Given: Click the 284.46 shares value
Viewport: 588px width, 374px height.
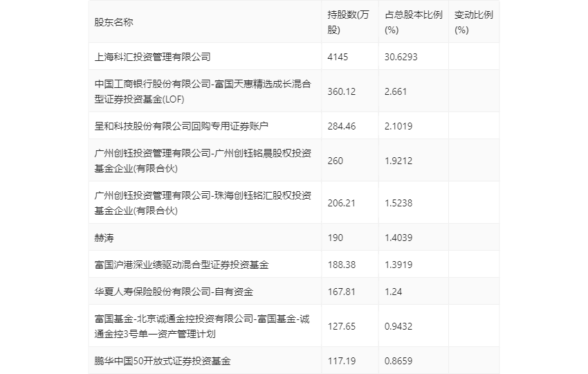Looking at the screenshot, I should pos(341,126).
